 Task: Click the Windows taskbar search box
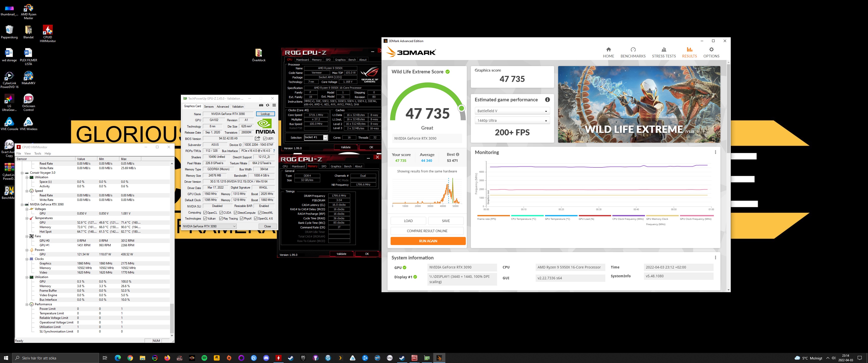[x=56, y=358]
